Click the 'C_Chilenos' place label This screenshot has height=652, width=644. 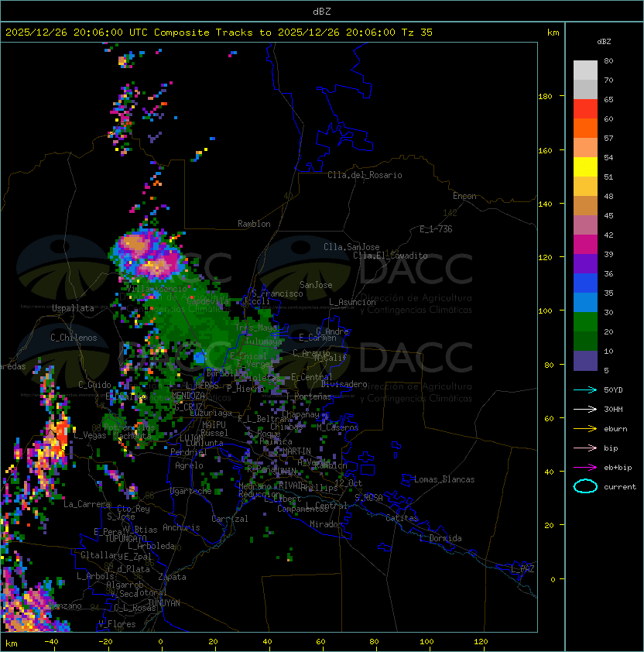click(74, 338)
